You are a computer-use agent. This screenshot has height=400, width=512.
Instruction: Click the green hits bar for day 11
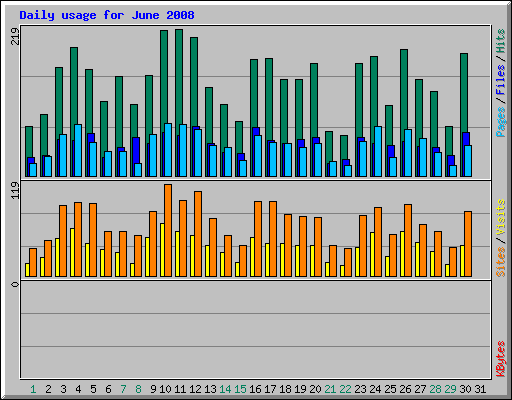click(x=179, y=77)
